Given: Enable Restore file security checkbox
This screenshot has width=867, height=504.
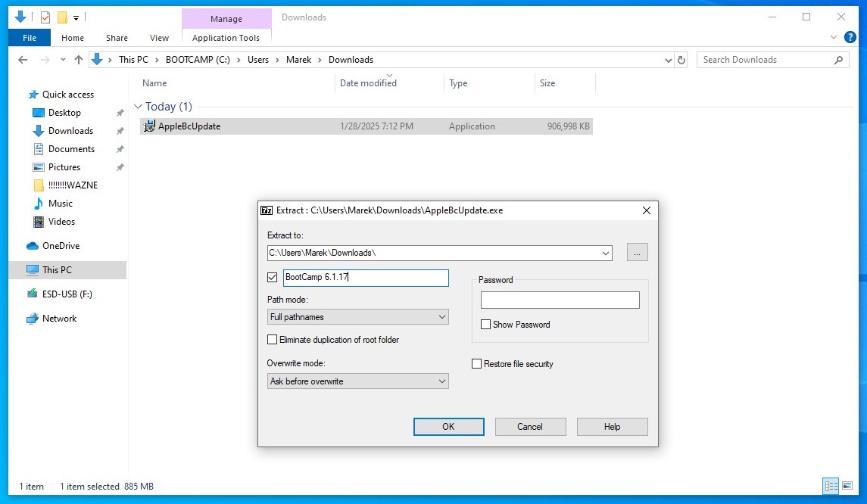Looking at the screenshot, I should (x=476, y=364).
